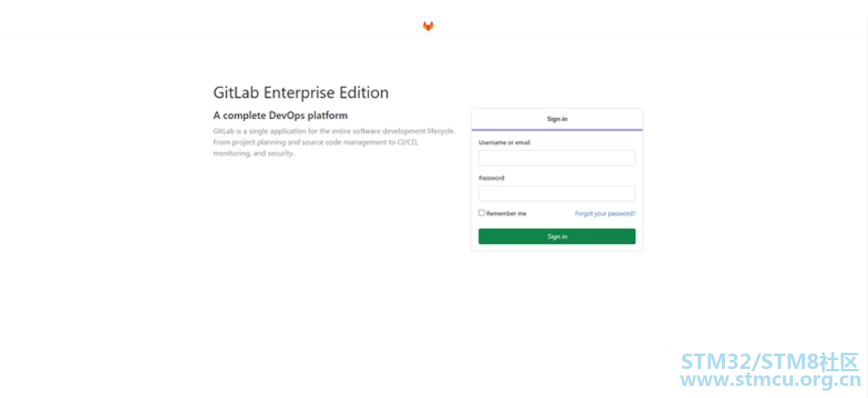Click the GitLab Enterprise Edition heading
868x398 pixels.
click(x=300, y=93)
